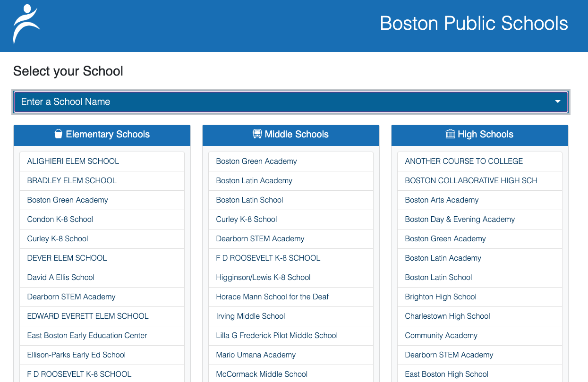Screen dimensions: 588x382
Task: Select East Boston High School
Action: pyautogui.click(x=480, y=374)
